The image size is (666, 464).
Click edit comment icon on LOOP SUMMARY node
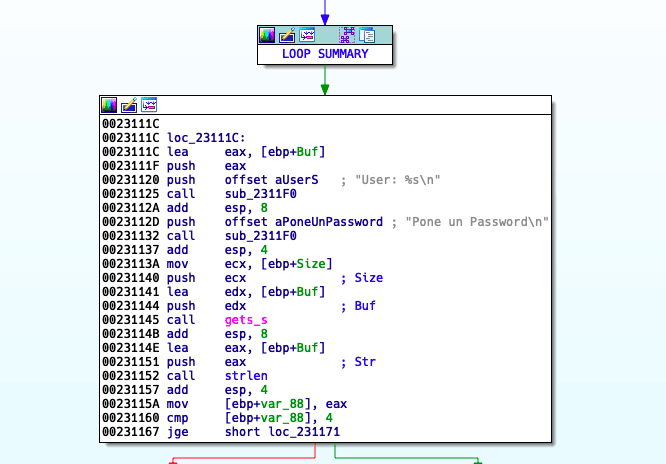point(287,35)
